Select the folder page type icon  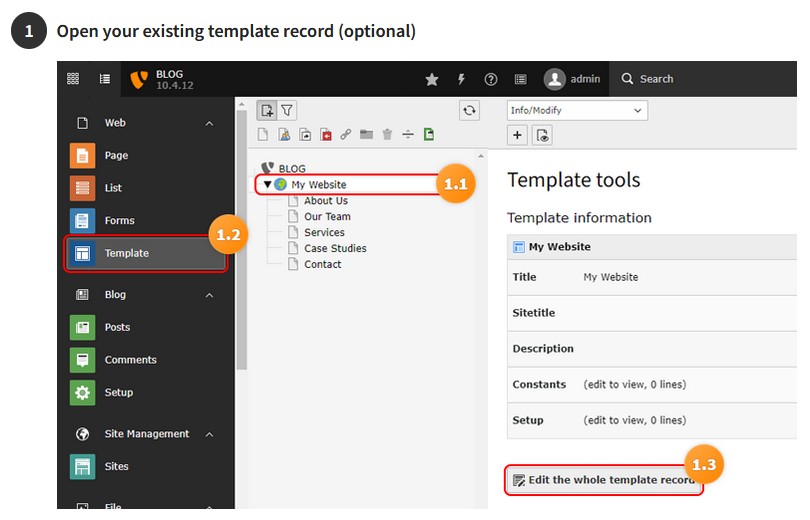(x=366, y=135)
